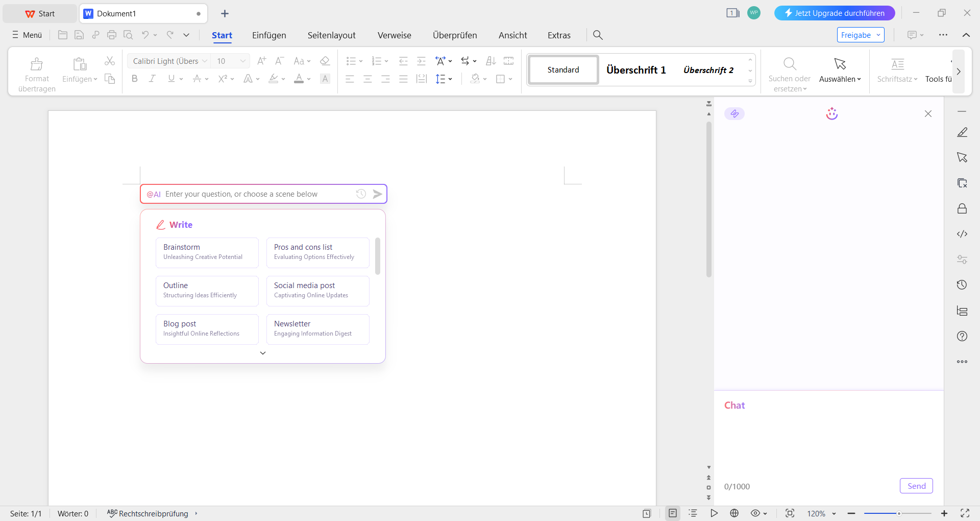
Task: Click Jetzt Upgrade durchführen button
Action: click(x=834, y=13)
